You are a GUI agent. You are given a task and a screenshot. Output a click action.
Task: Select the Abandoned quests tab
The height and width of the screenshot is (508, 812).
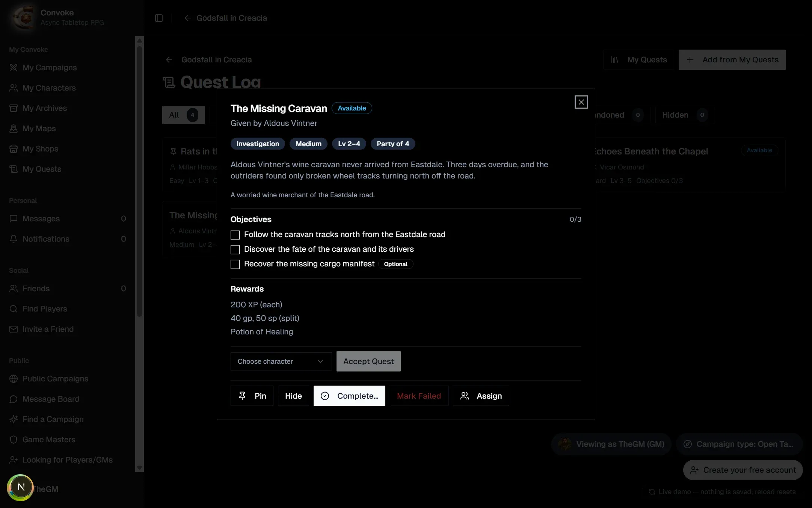pos(622,115)
